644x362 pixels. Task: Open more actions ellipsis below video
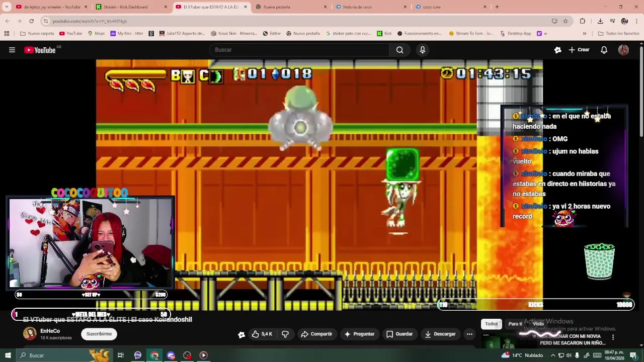coord(469,334)
